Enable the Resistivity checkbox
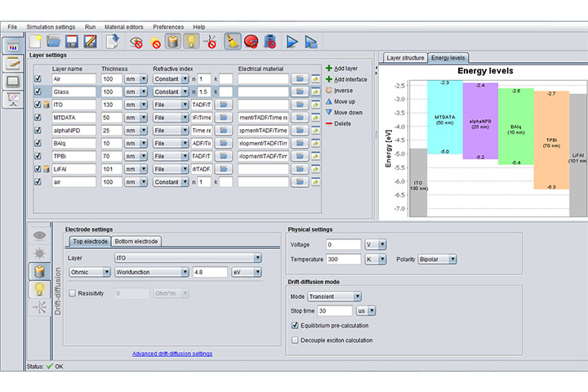This screenshot has width=588, height=392. click(73, 293)
